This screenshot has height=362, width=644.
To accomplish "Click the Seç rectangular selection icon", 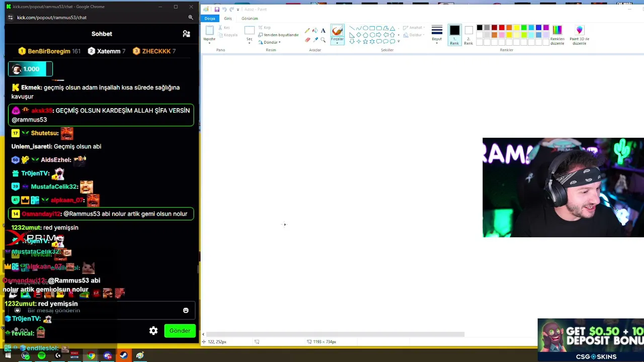I will pyautogui.click(x=249, y=31).
